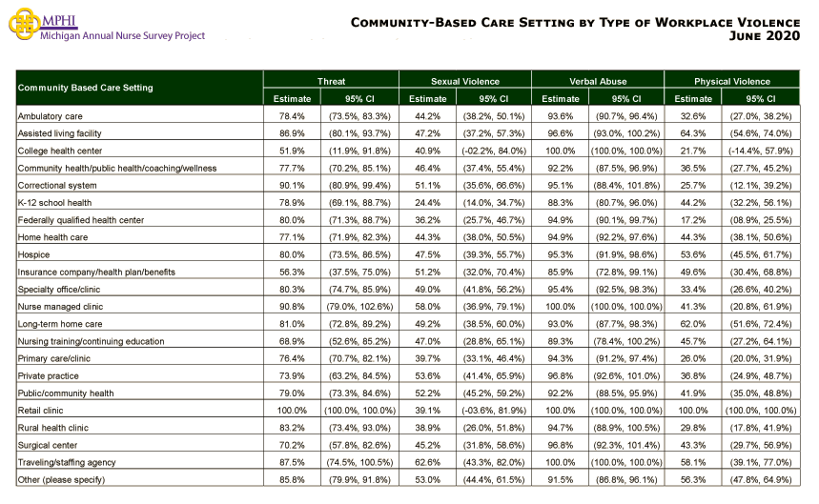This screenshot has width=819, height=504.
Task: Click the MPHI logo icon
Action: point(24,24)
